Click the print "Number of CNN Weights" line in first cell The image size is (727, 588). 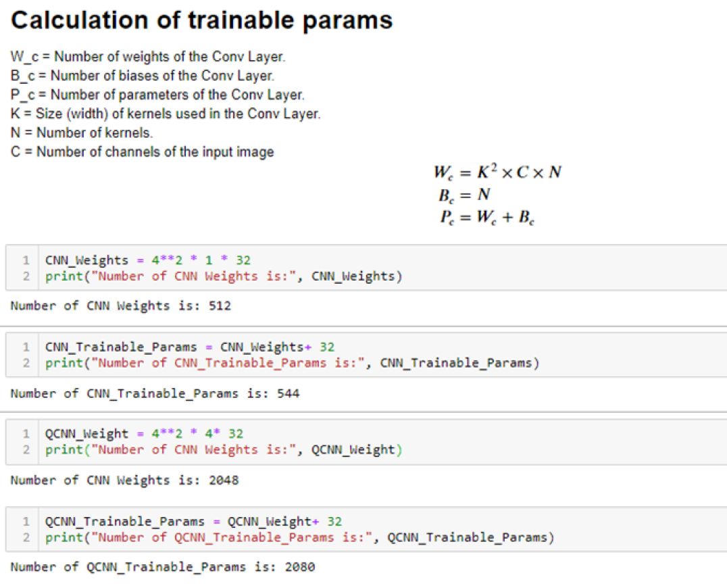pyautogui.click(x=223, y=276)
